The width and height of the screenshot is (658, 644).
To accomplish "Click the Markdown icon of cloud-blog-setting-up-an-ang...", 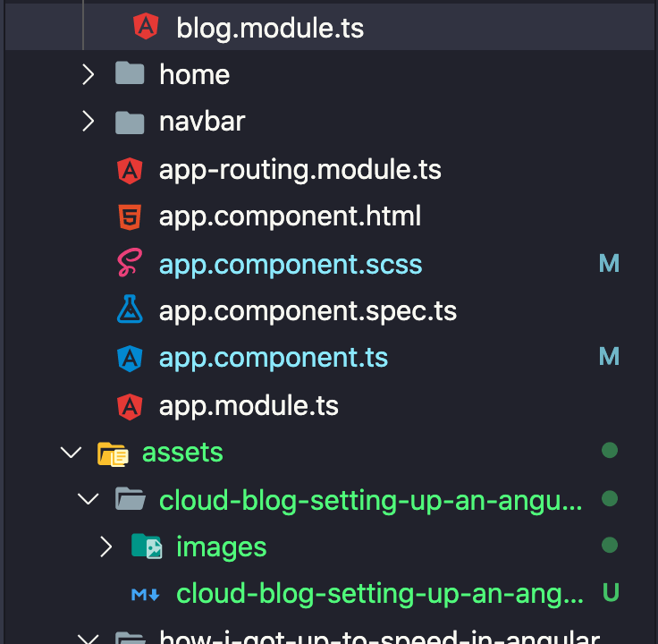I will coord(146,595).
